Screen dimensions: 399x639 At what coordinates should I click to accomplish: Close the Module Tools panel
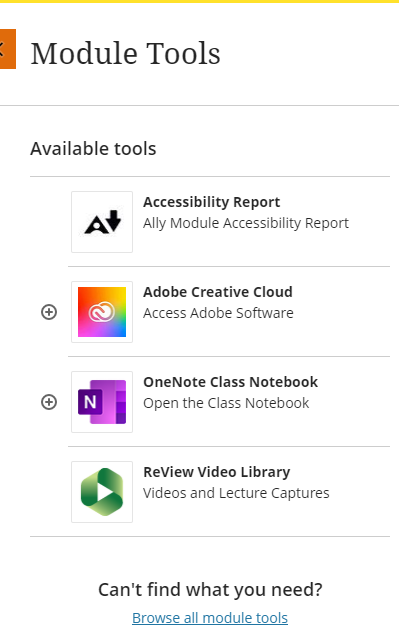click(7, 49)
